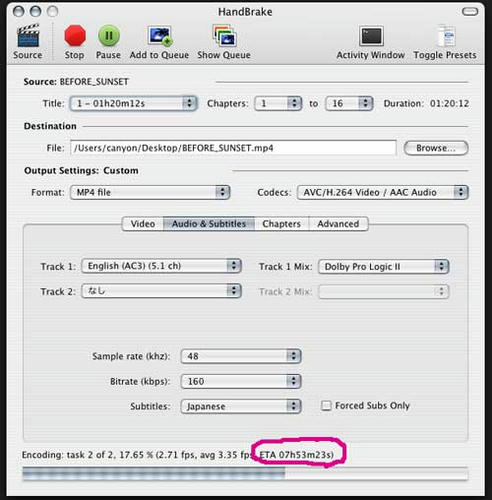
Task: Click the Destination section label
Action: 50,126
